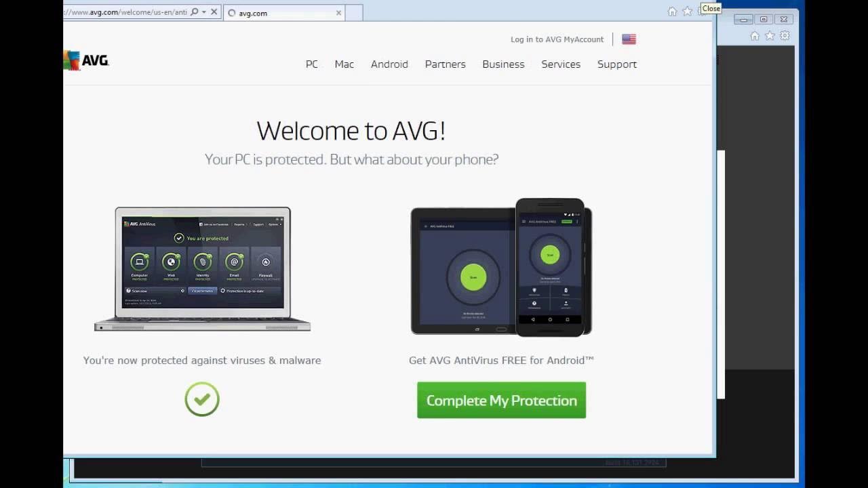The width and height of the screenshot is (868, 488).
Task: Click the US flag language selector
Action: pos(629,39)
